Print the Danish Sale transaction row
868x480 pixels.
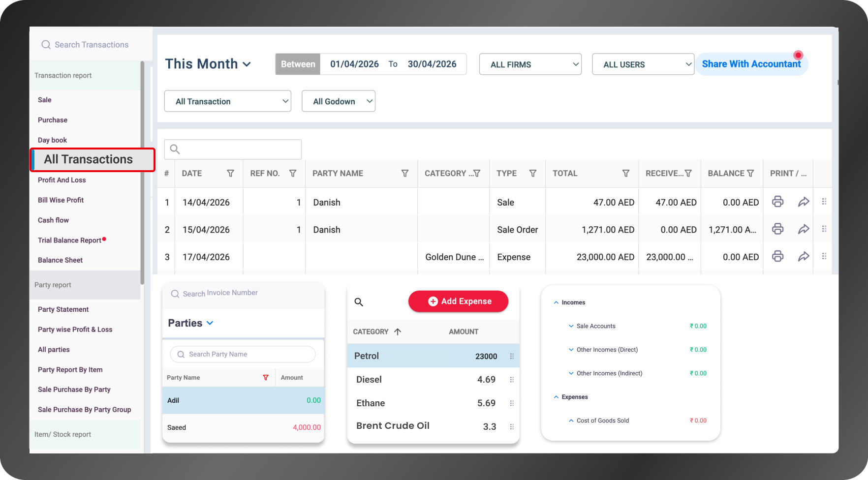coord(777,202)
